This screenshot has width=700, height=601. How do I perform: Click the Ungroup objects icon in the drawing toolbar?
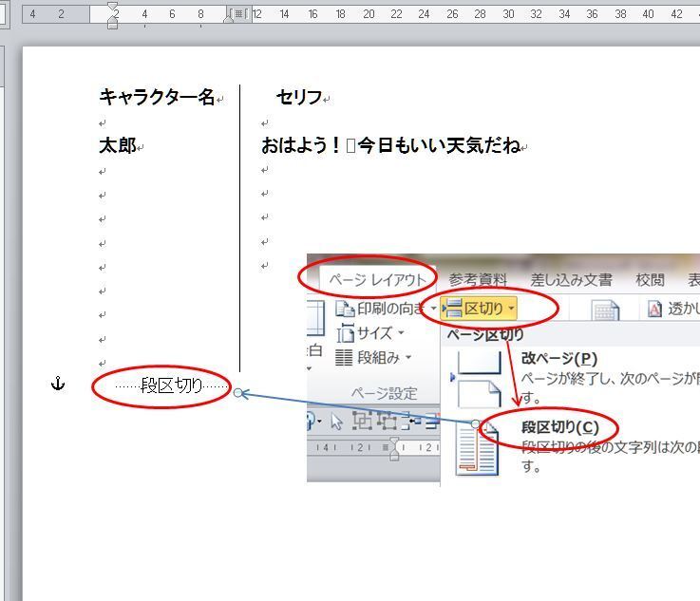tap(387, 421)
